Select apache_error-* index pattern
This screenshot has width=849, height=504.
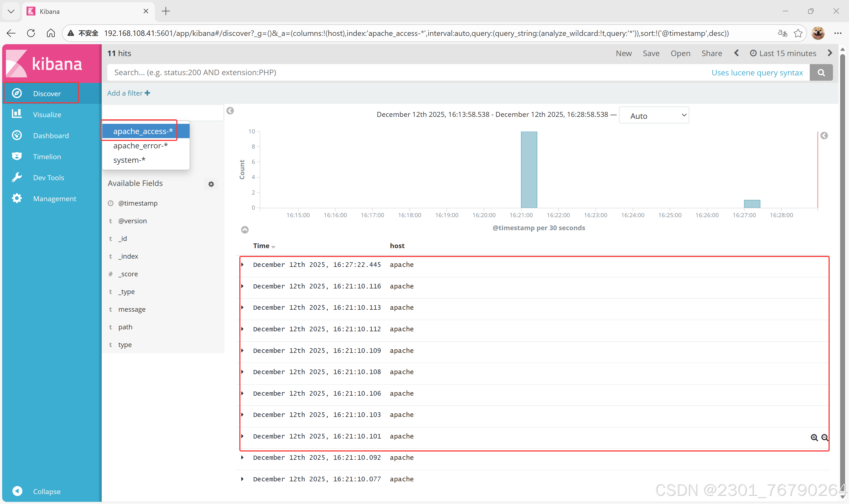point(146,146)
